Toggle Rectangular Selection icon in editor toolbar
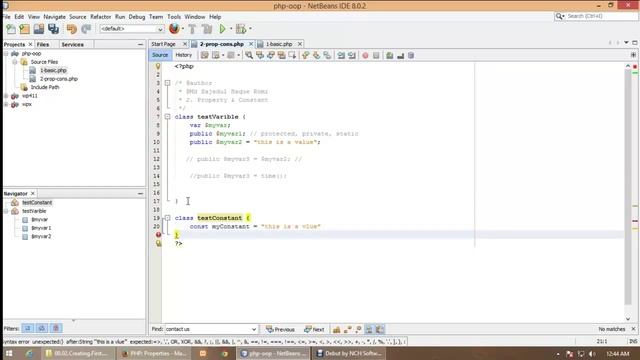Image resolution: width=640 pixels, height=360 pixels. point(292,55)
